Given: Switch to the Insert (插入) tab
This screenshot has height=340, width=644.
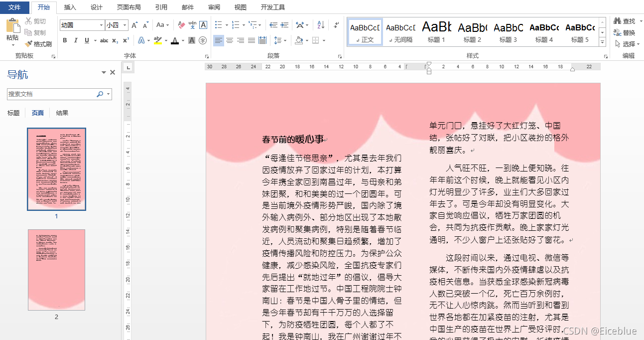Looking at the screenshot, I should click(70, 7).
